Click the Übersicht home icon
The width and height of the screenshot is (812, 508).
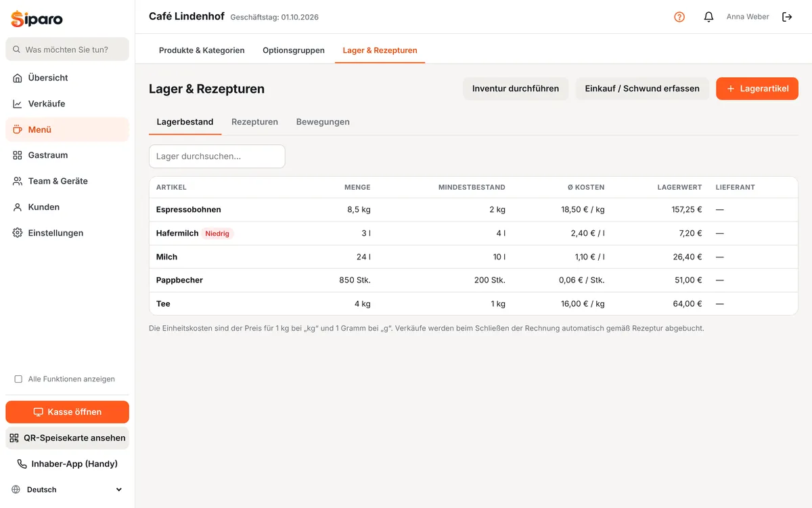pyautogui.click(x=18, y=78)
